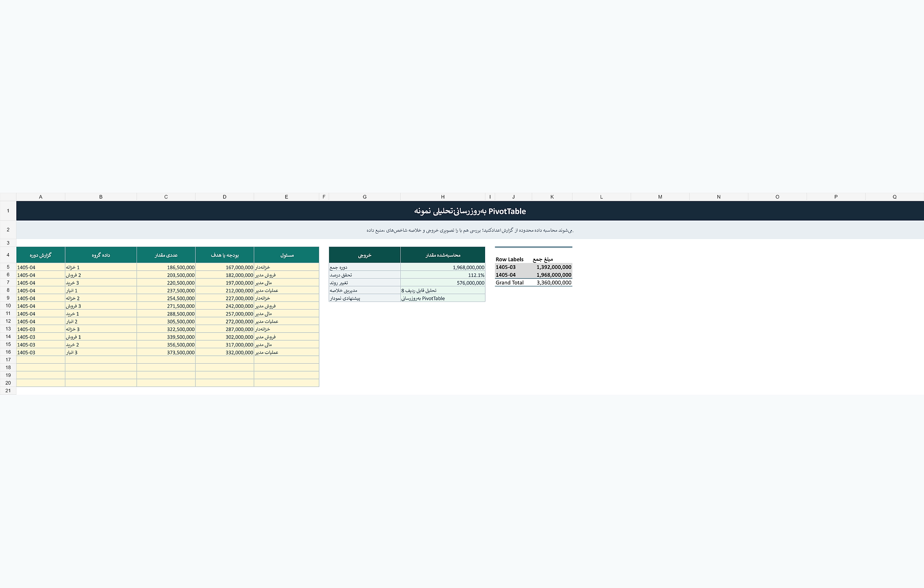Click the budget cell 167,000,000

coord(225,267)
